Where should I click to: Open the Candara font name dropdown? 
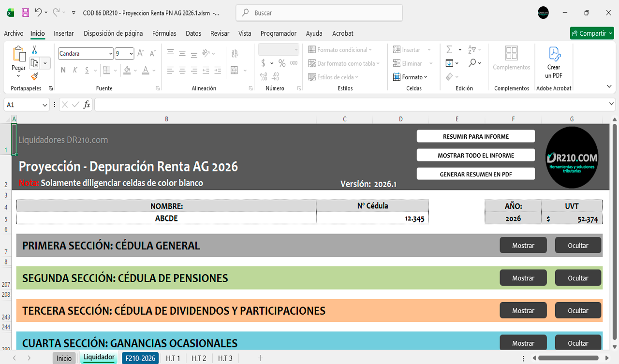(111, 54)
